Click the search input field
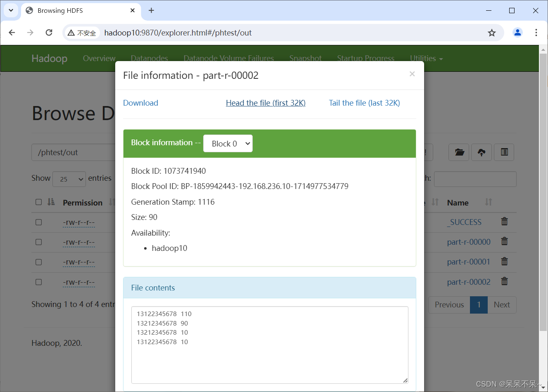The height and width of the screenshot is (392, 548). [475, 179]
